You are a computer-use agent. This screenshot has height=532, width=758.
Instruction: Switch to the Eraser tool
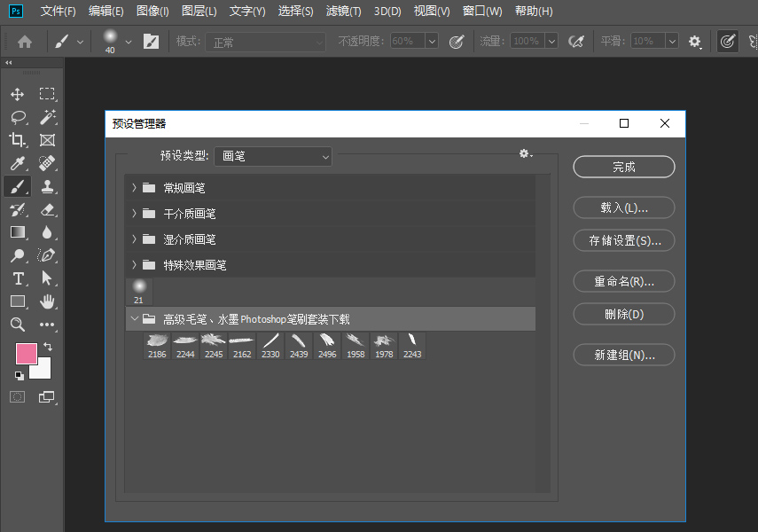[x=47, y=209]
